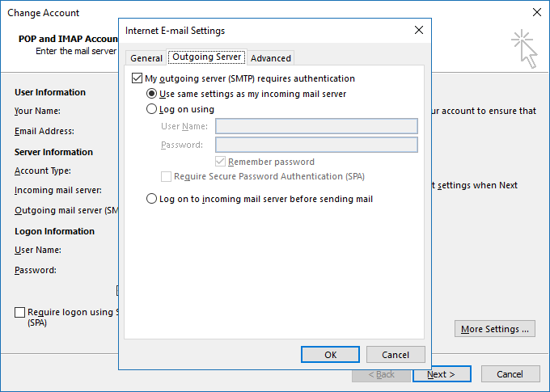
Task: Confirm settings with the OK button
Action: (x=330, y=355)
